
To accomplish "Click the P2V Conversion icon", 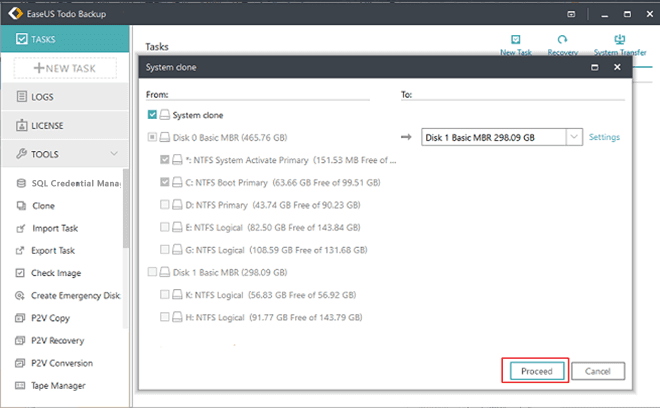I will [20, 363].
